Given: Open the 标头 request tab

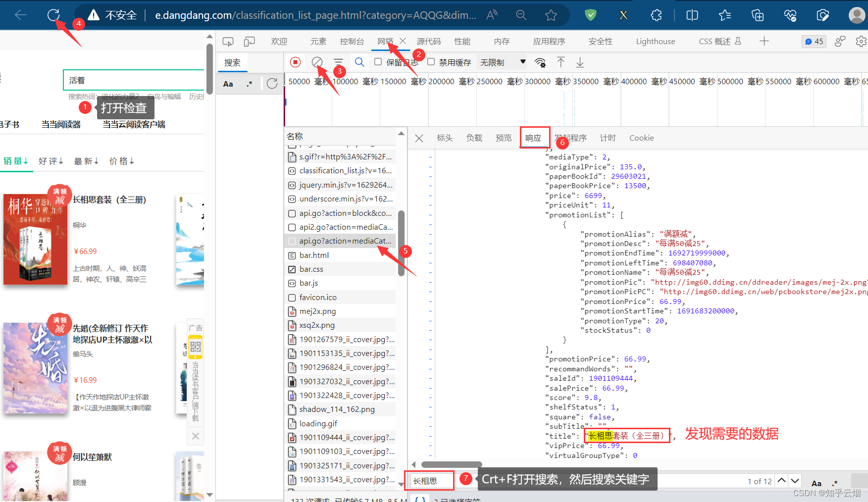Looking at the screenshot, I should pyautogui.click(x=445, y=138).
